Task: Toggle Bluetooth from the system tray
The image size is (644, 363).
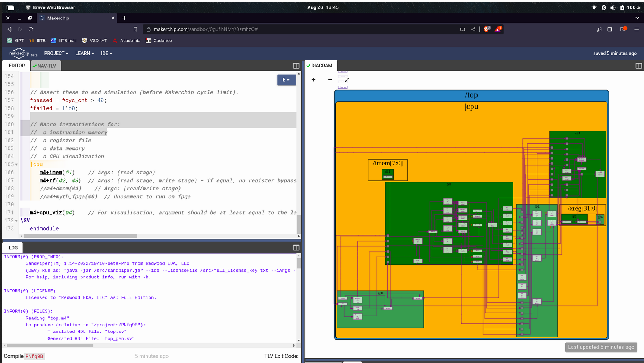Action: point(603,7)
